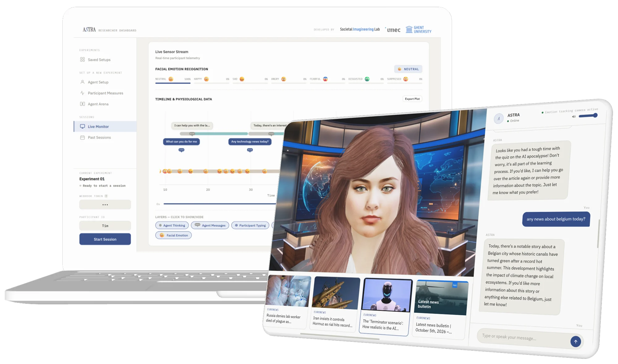Viewport: 618px width, 364px height.
Task: Send message with the arrow button
Action: (575, 341)
